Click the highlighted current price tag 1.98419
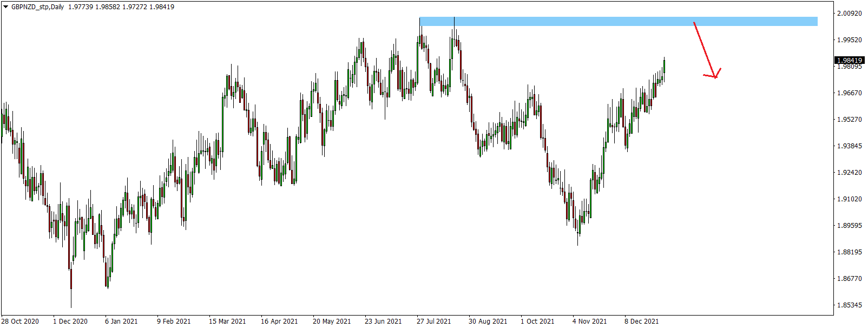Viewport: 868px width, 328px height. click(850, 61)
